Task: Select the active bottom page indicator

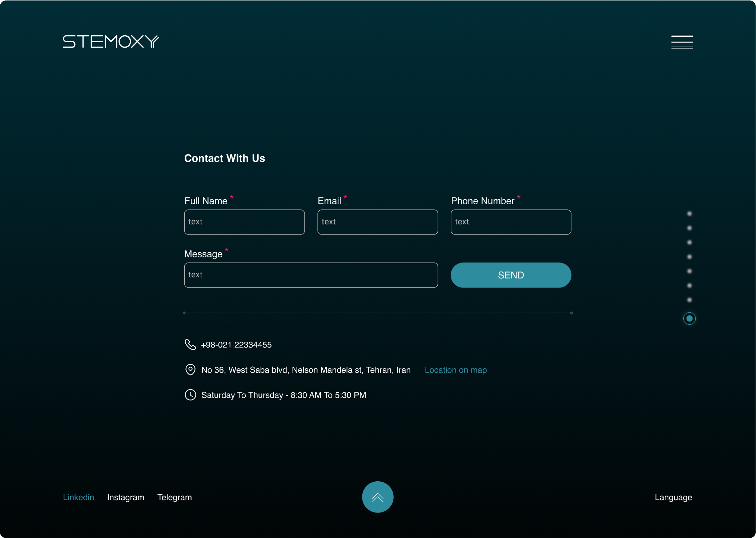Action: point(689,318)
